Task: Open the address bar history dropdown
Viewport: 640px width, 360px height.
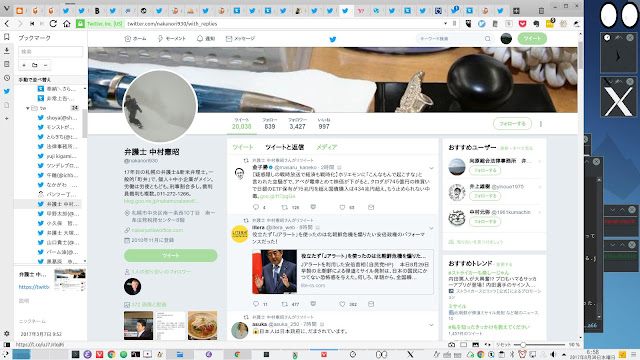Action: click(x=445, y=24)
